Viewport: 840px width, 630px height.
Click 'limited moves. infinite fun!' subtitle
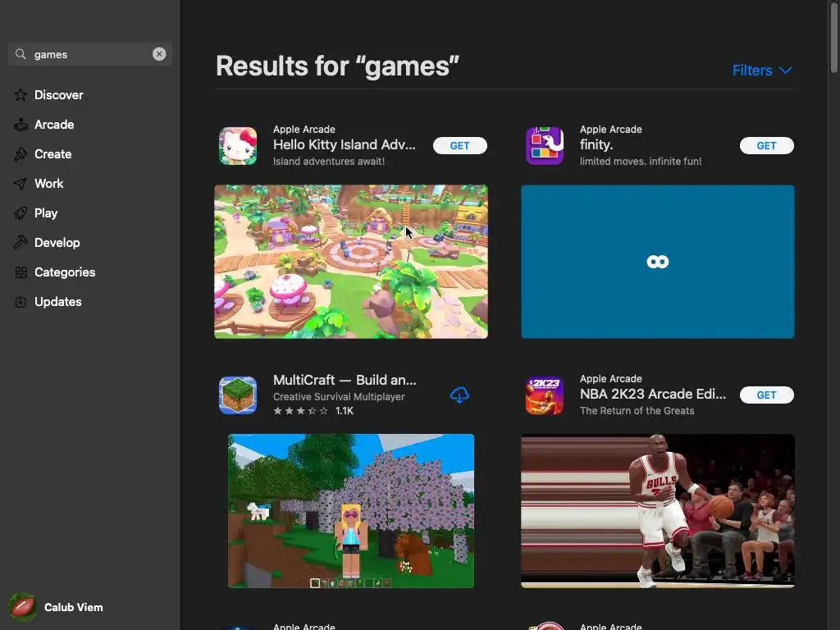click(x=641, y=162)
